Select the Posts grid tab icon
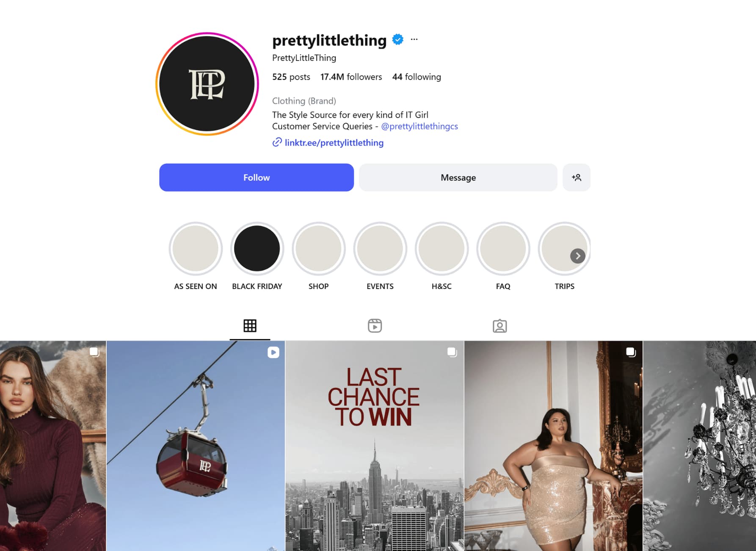 250,325
